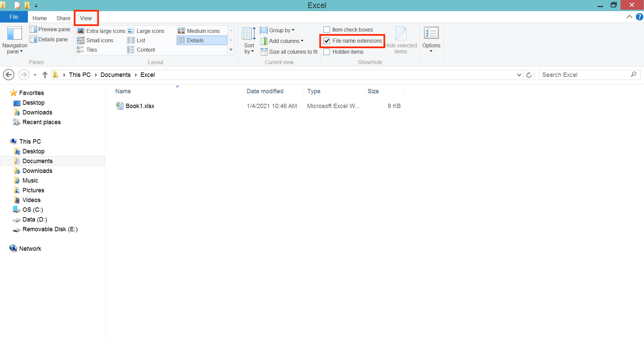The image size is (644, 342).
Task: Open the Group by dropdown
Action: pyautogui.click(x=277, y=30)
